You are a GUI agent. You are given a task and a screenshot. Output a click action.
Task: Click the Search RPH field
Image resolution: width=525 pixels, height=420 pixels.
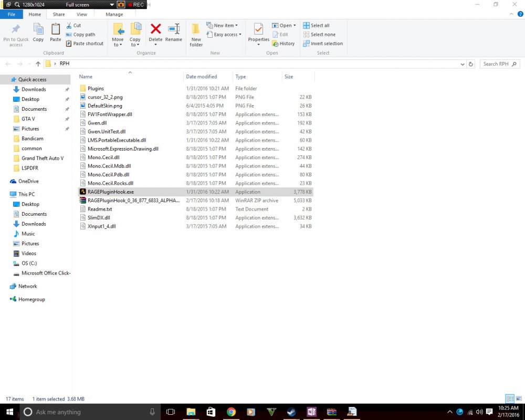point(500,64)
